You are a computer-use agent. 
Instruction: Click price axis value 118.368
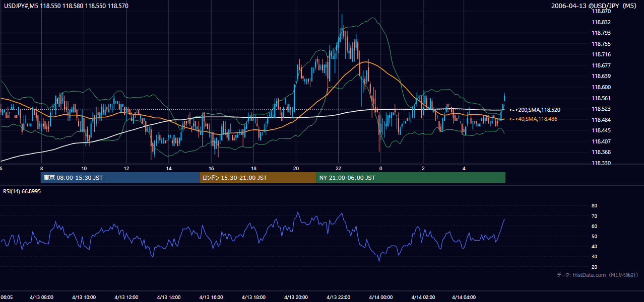(601, 152)
